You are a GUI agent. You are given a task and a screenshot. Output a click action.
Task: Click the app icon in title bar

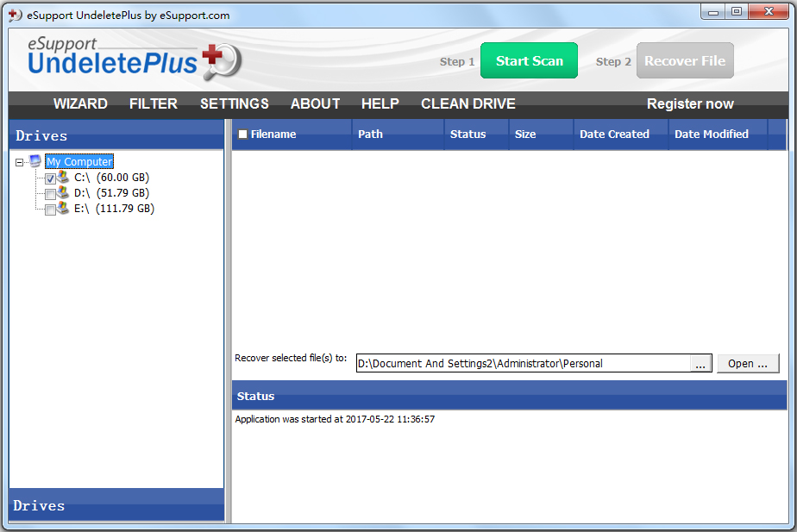click(15, 16)
